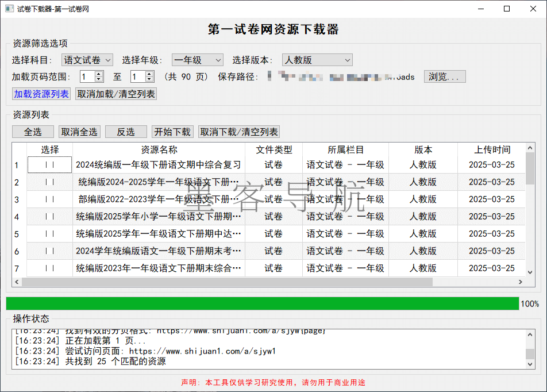Click table horizontal scrollbar left arrow
The width and height of the screenshot is (547, 392).
pos(17,282)
